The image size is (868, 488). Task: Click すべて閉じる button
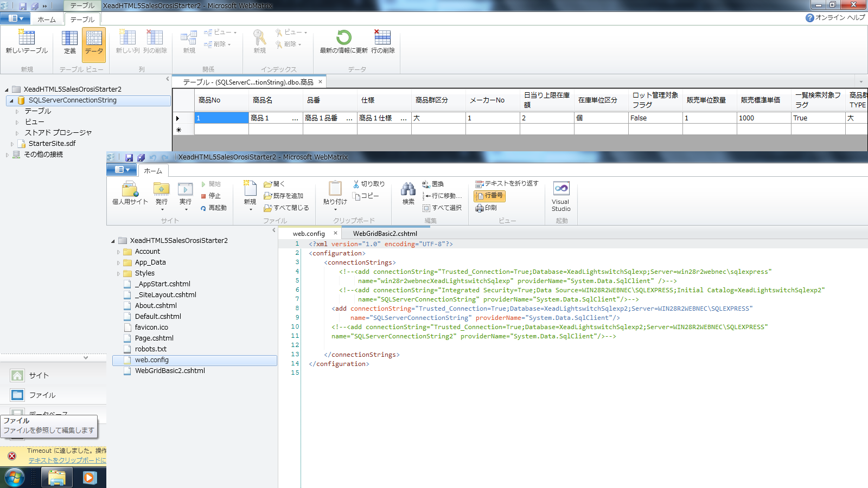286,208
